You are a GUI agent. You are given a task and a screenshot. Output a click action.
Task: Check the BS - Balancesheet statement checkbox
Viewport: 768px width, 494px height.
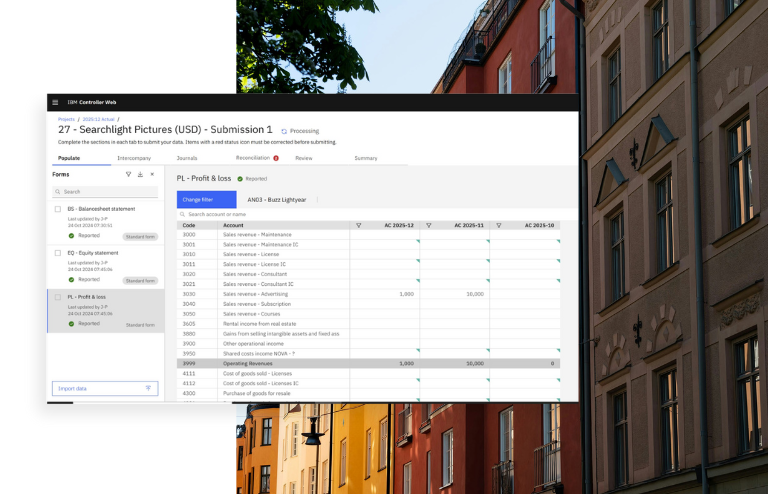coord(58,209)
